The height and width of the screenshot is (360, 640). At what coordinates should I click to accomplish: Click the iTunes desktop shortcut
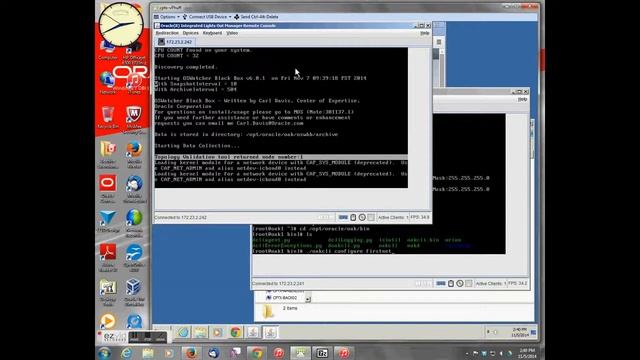134,84
